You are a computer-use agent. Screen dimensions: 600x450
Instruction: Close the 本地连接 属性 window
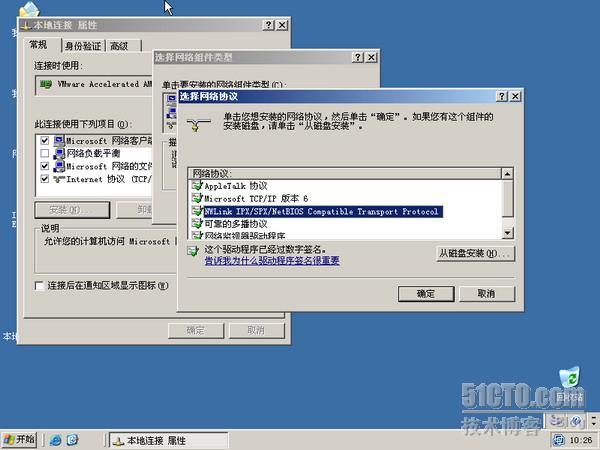pyautogui.click(x=282, y=25)
